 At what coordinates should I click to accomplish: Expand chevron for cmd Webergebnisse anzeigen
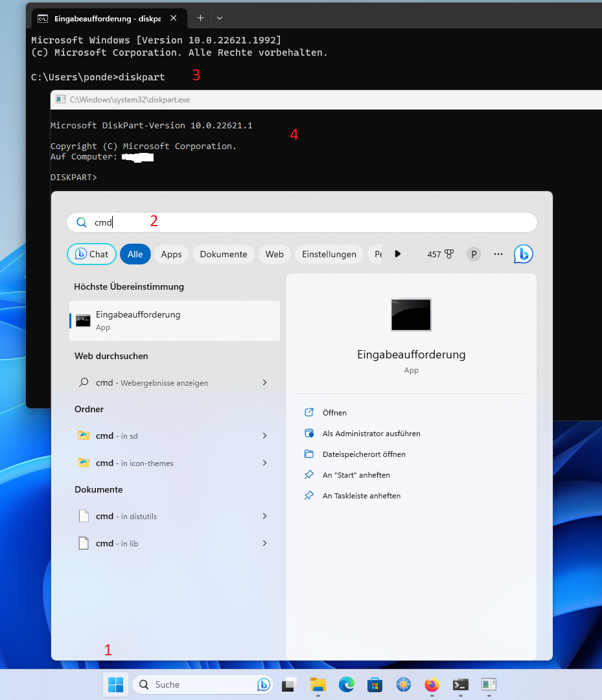[264, 382]
